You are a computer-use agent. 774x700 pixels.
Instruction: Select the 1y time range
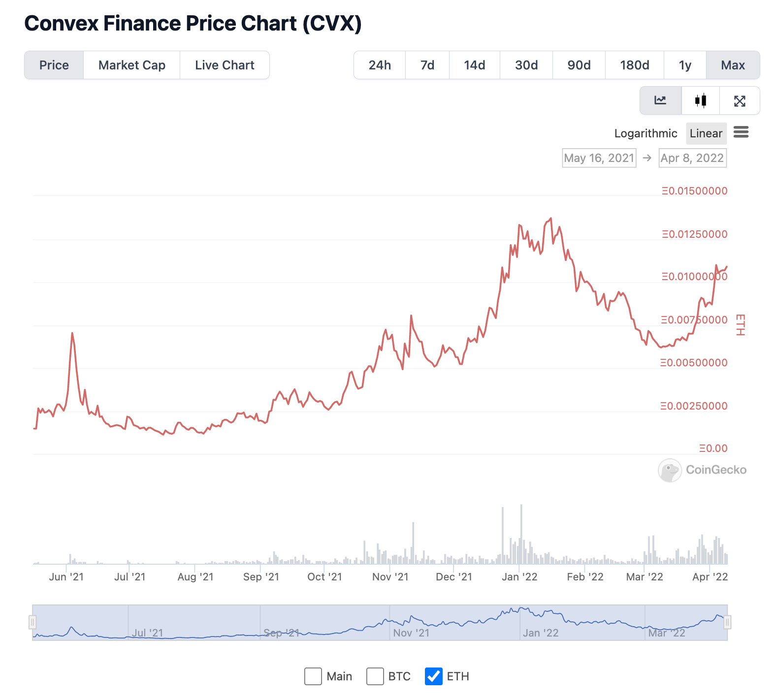685,65
